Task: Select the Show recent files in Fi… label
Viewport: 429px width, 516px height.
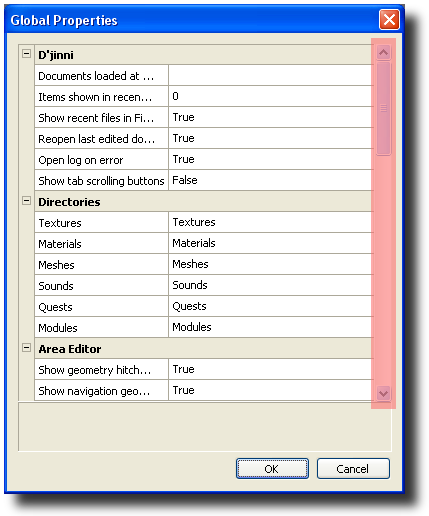Action: point(101,117)
